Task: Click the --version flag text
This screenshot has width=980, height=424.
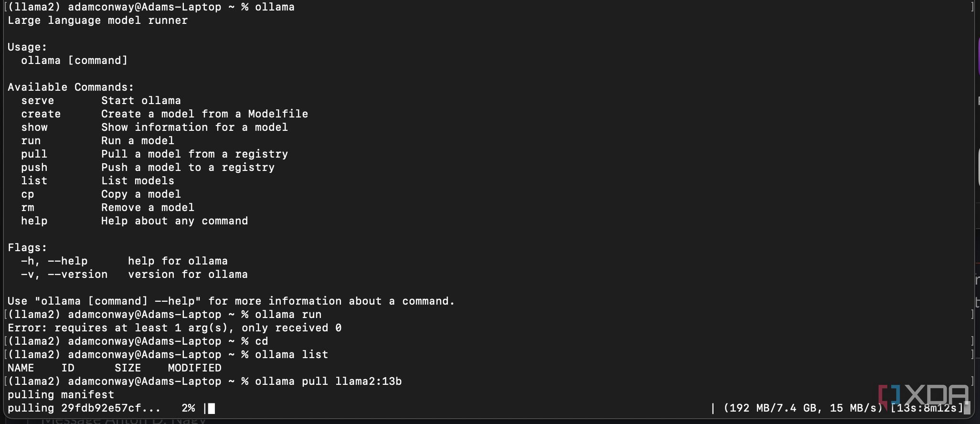Action: pos(77,275)
